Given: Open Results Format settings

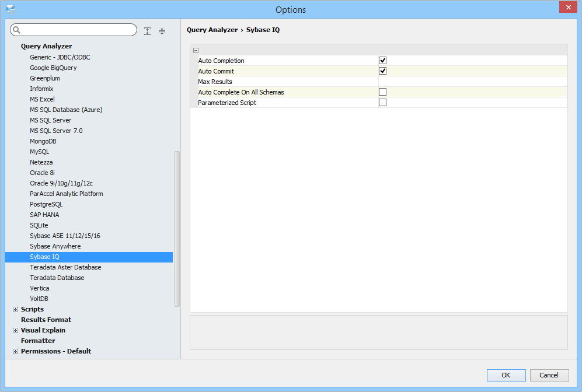Looking at the screenshot, I should point(46,320).
